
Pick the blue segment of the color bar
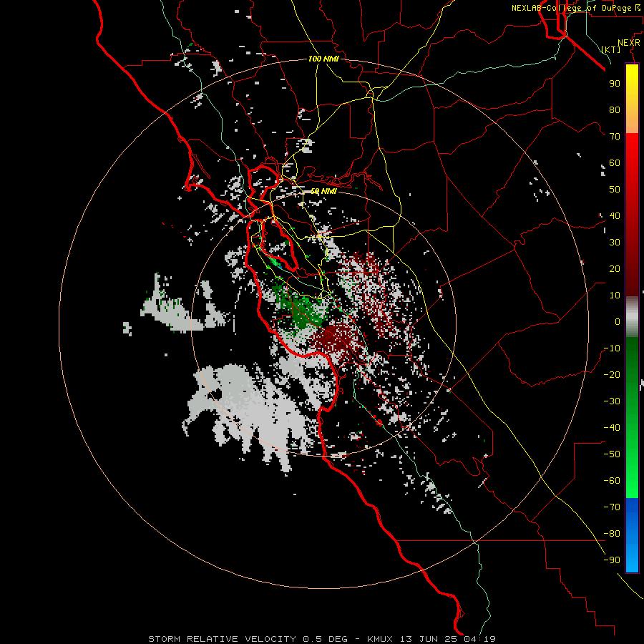tap(632, 535)
